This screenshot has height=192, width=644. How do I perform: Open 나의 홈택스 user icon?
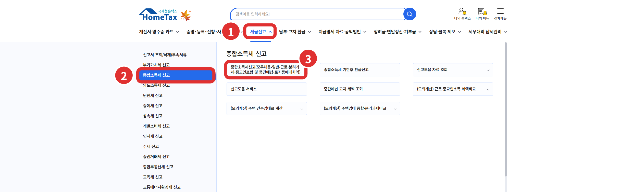tap(462, 14)
